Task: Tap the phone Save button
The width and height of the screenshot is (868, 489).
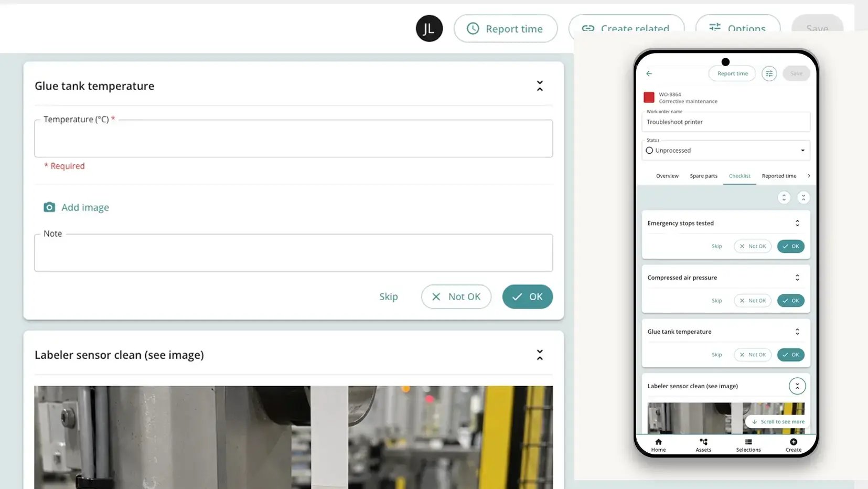Action: [796, 73]
